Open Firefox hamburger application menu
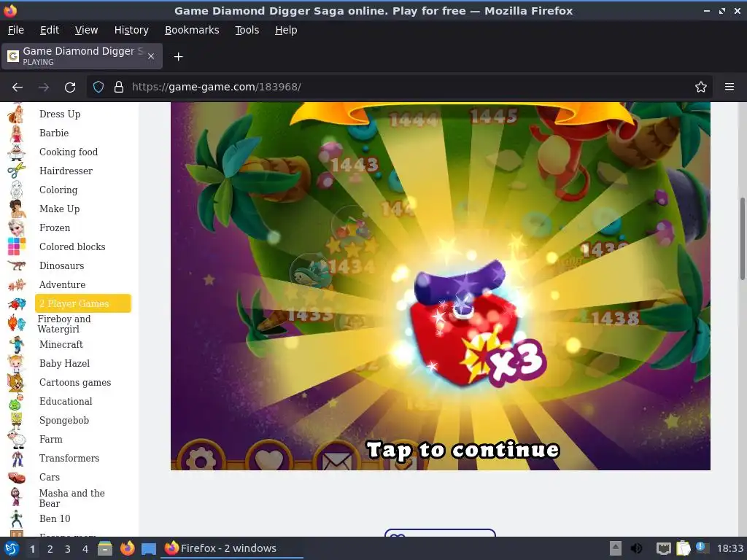The height and width of the screenshot is (560, 747). [x=729, y=87]
